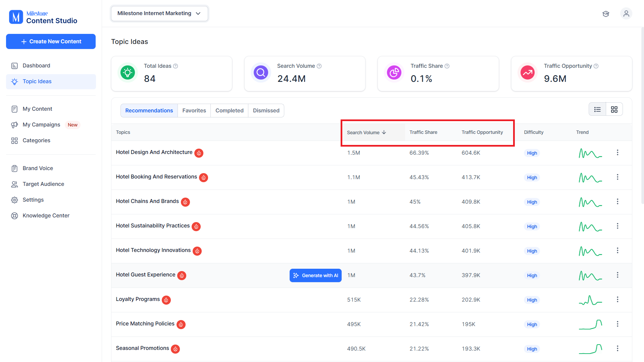
Task: Expand Milestone Internet Marketing account dropdown
Action: coord(159,13)
